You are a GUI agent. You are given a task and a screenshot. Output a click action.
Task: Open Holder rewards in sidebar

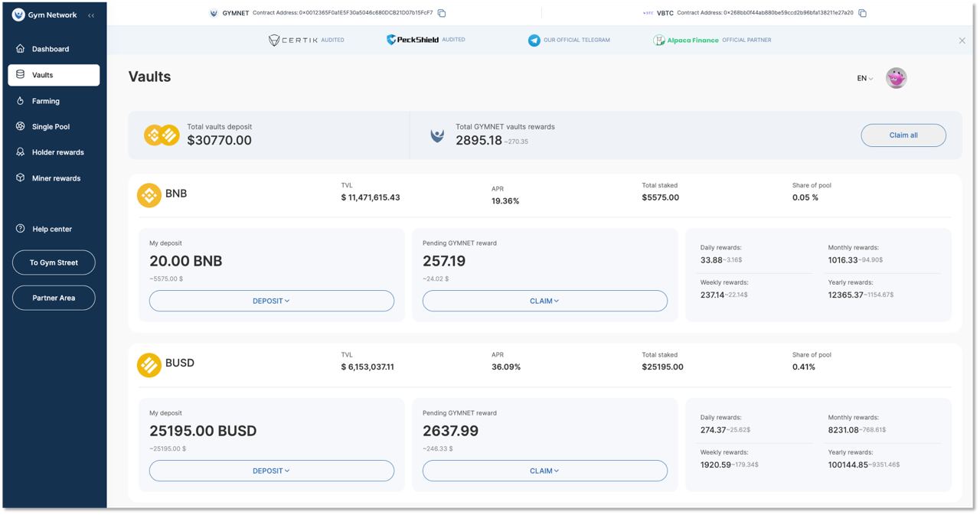coord(57,152)
